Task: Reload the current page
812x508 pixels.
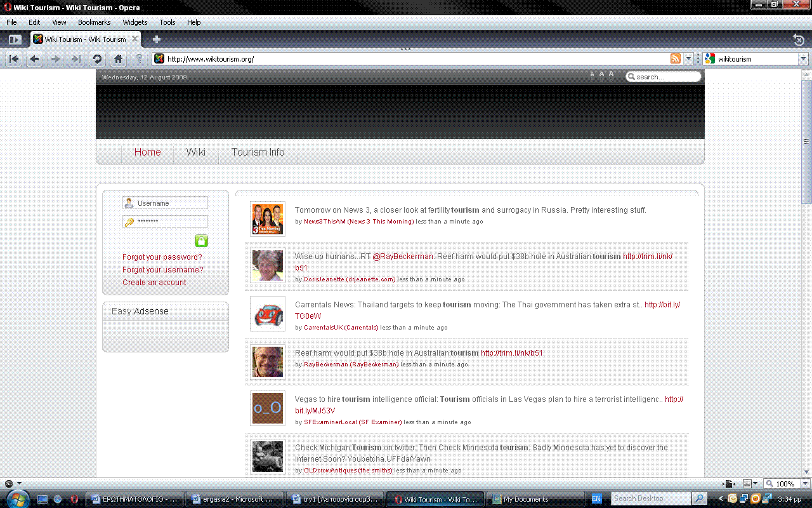Action: coord(97,59)
